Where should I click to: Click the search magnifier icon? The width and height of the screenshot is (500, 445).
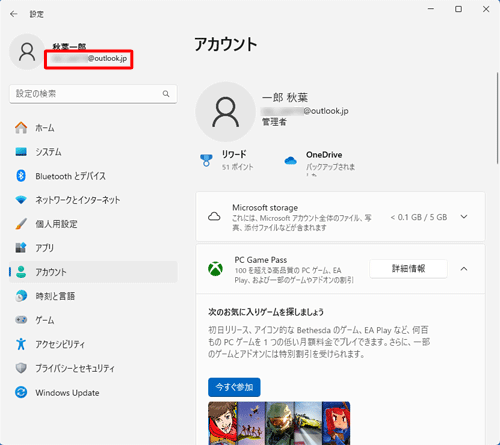(x=166, y=94)
